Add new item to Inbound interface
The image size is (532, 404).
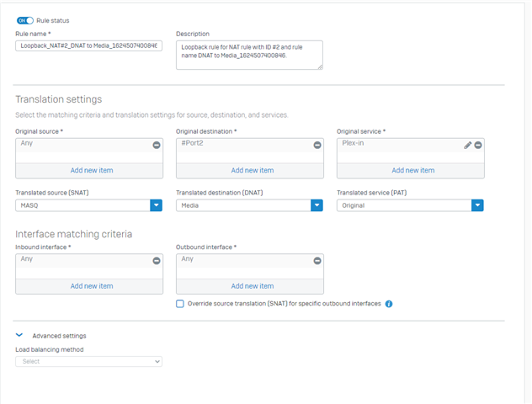[92, 286]
